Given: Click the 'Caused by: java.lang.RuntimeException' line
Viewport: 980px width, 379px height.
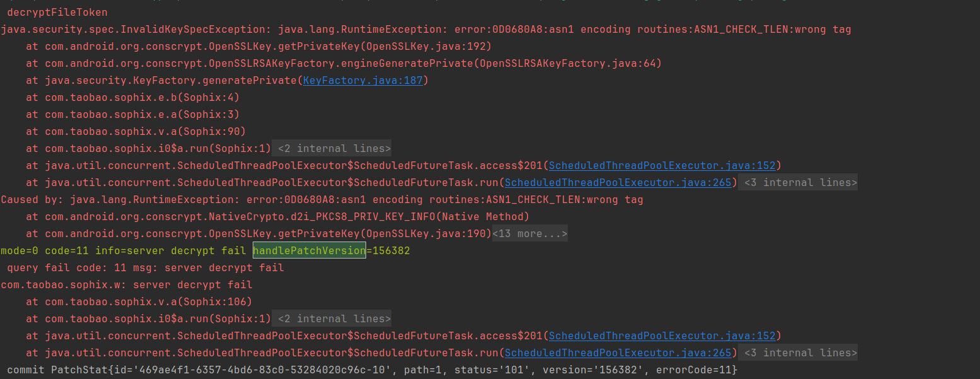Looking at the screenshot, I should click(x=322, y=199).
